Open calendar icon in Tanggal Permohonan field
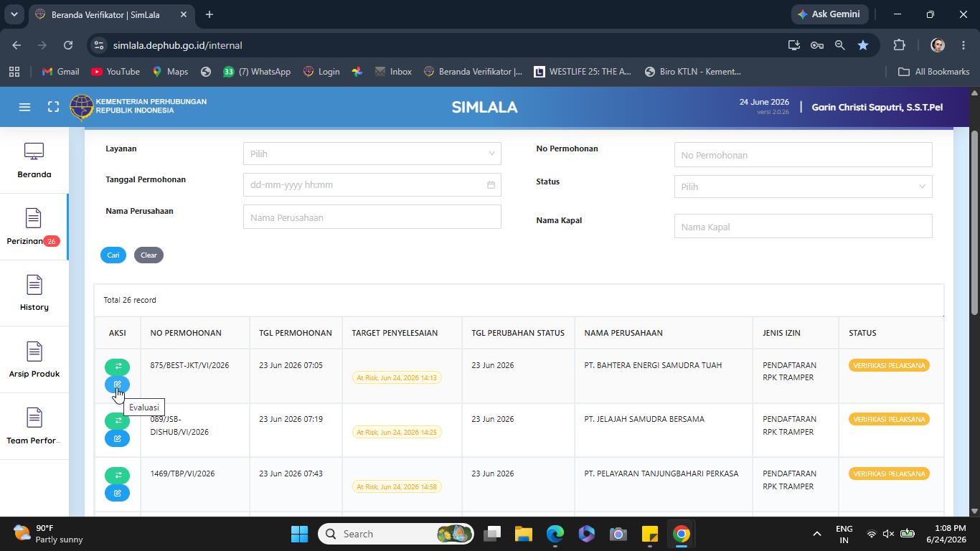Image resolution: width=980 pixels, height=551 pixels. coord(491,185)
